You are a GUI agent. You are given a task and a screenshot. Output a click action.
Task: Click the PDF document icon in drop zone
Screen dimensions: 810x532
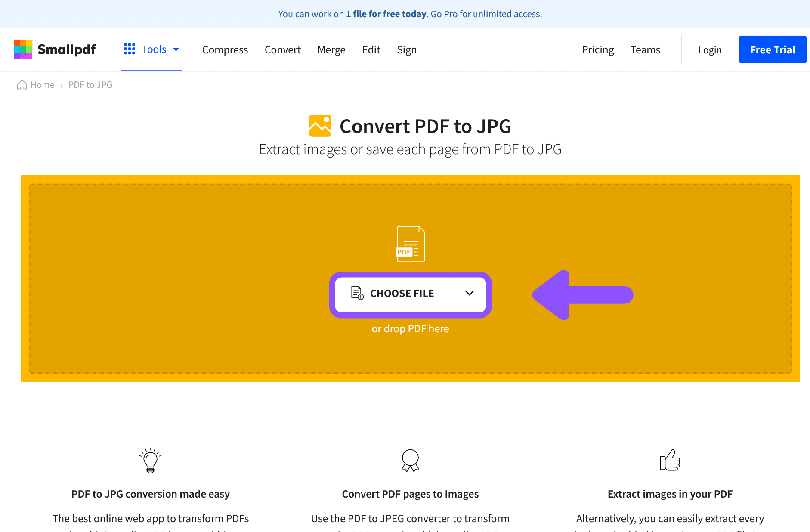410,244
